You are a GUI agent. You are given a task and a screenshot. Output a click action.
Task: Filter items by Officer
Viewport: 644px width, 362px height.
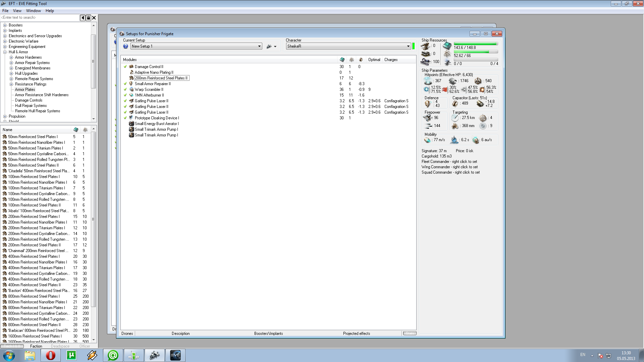click(85, 346)
